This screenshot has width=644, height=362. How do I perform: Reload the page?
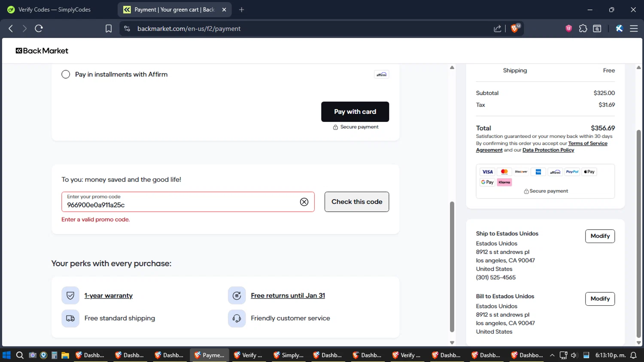39,28
